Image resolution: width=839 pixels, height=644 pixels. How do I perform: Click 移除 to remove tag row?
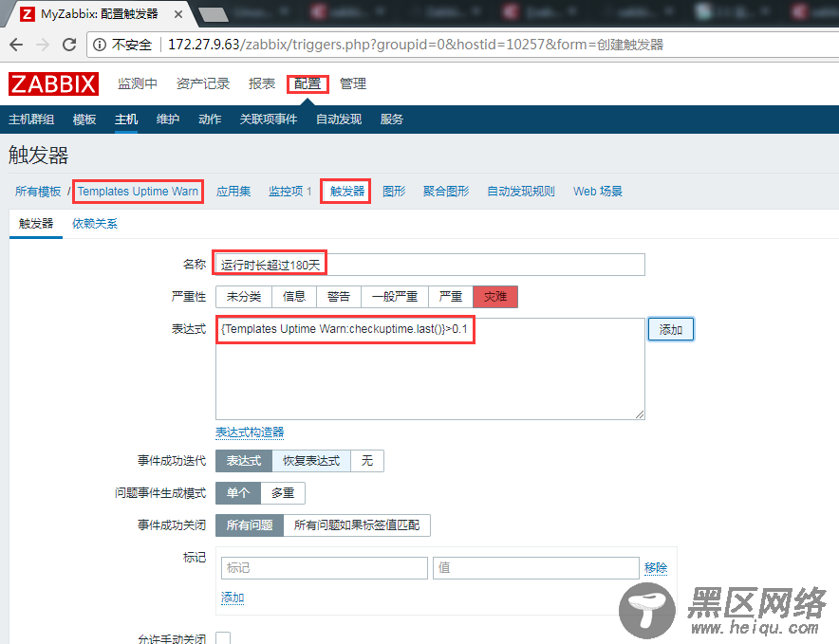(656, 568)
